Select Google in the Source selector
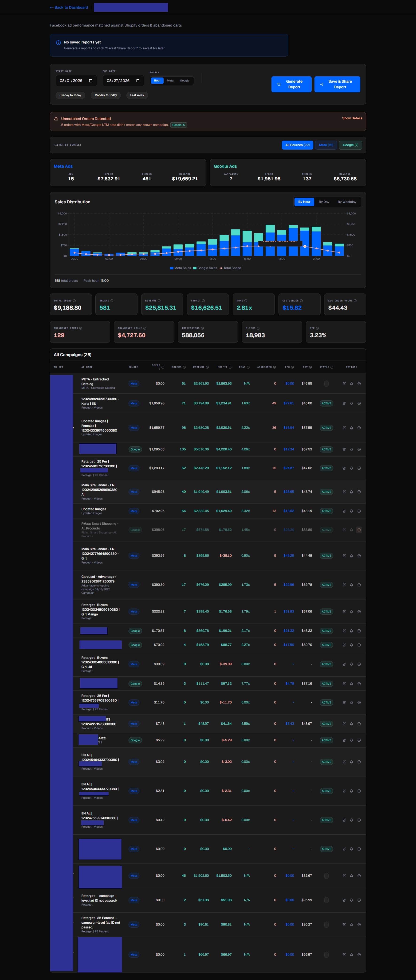The width and height of the screenshot is (416, 980). 184,81
